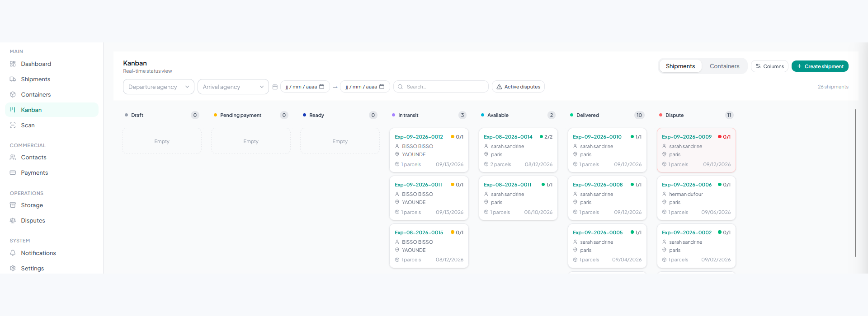Open disputed shipment Exp-09-2026-0009
This screenshot has width=868, height=316.
pyautogui.click(x=696, y=150)
